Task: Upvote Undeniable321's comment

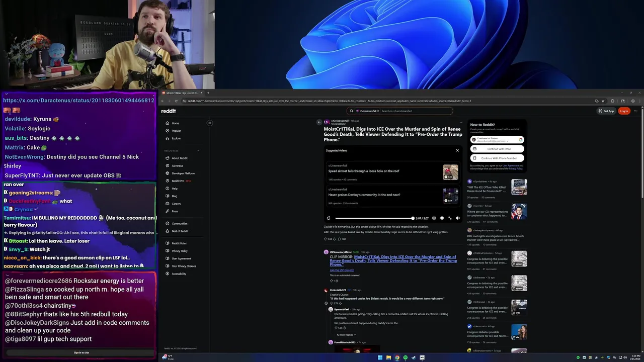Action: 332,303
